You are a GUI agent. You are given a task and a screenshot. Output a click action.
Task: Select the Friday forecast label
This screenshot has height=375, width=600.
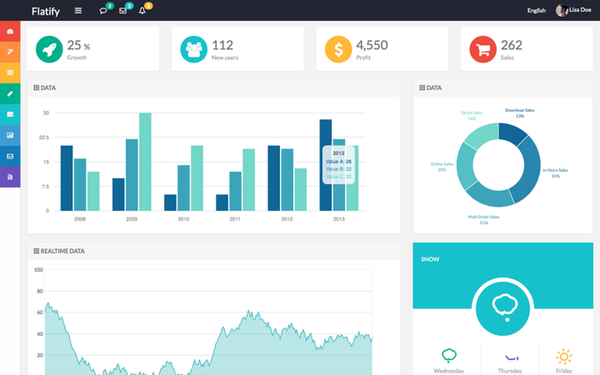coord(564,371)
